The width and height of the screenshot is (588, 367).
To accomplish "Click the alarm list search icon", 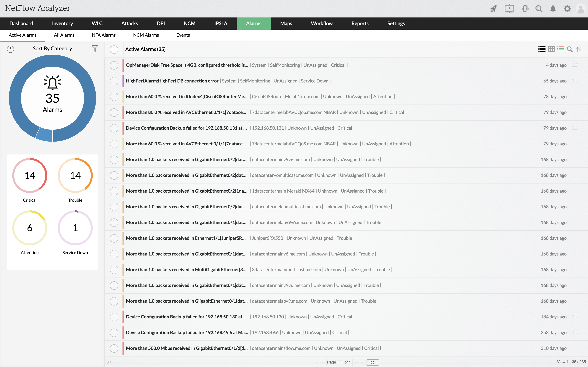I will point(569,49).
